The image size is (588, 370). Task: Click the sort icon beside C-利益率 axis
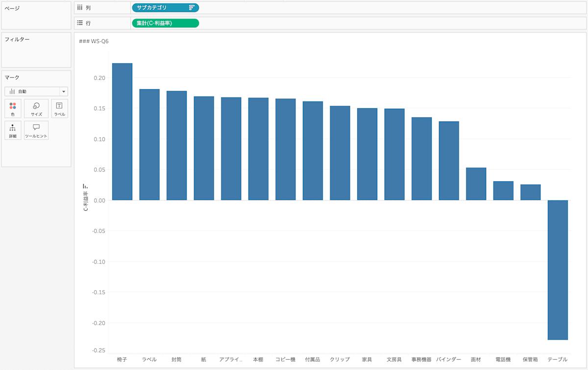pyautogui.click(x=85, y=186)
